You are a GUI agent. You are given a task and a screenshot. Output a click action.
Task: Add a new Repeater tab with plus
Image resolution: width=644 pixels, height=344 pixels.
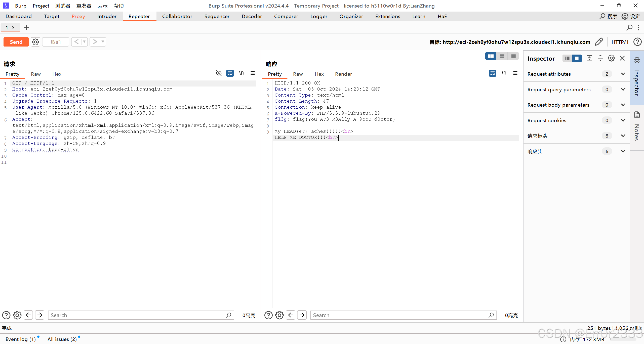tap(26, 28)
